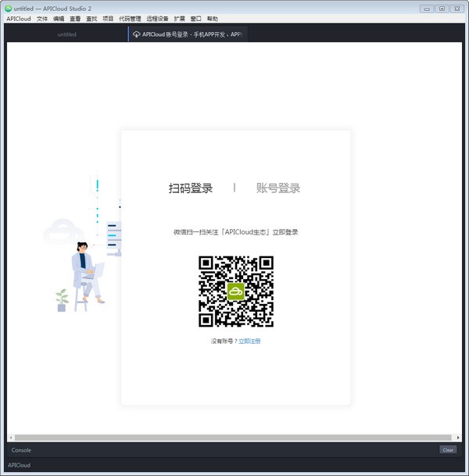Switch to 账号登录 login mode

click(x=278, y=188)
